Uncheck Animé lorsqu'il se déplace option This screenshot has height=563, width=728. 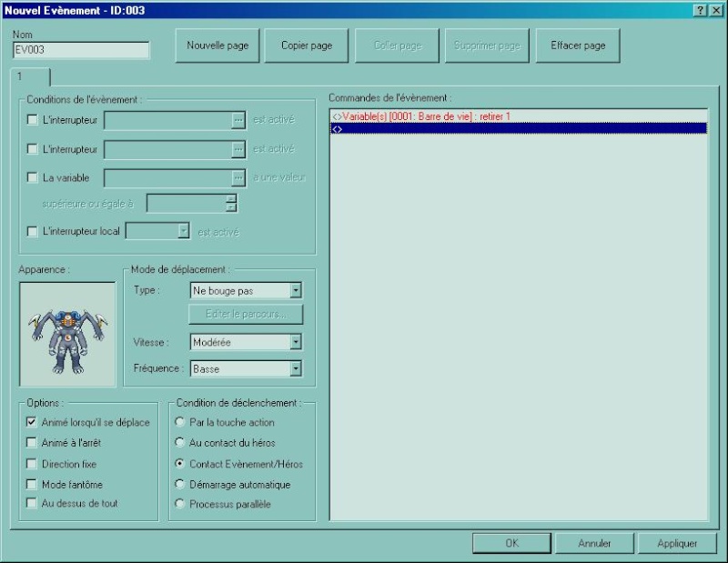point(32,422)
